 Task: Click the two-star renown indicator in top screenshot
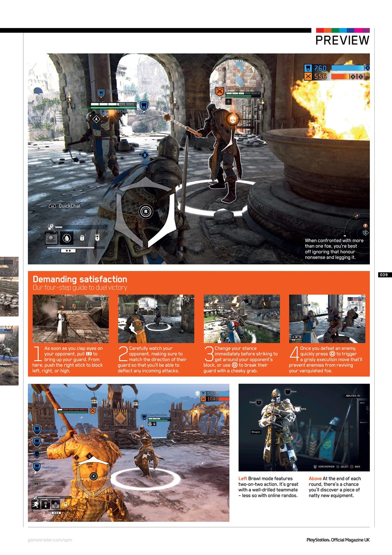(x=68, y=251)
